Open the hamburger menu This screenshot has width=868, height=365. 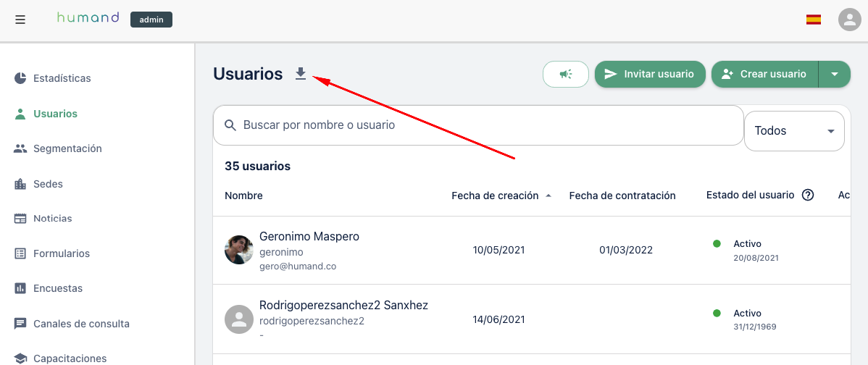coord(20,20)
